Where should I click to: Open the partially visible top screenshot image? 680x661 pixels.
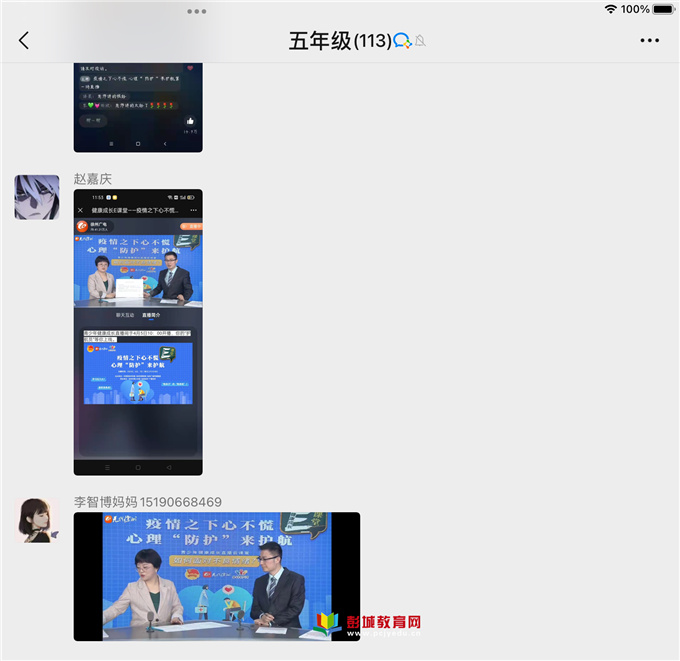point(138,108)
